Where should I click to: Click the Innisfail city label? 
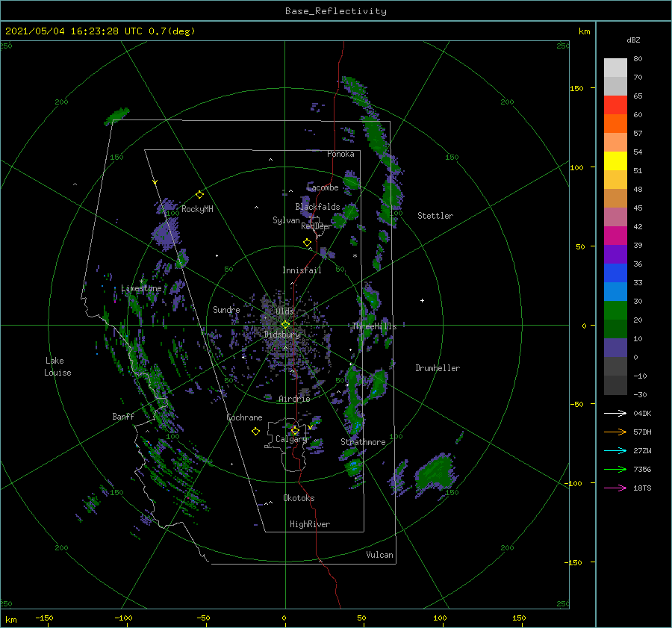pyautogui.click(x=302, y=270)
